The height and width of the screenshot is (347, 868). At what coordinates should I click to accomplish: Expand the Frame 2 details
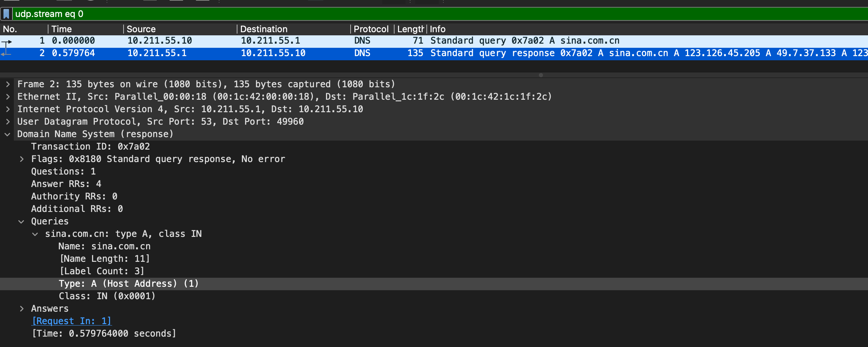8,84
